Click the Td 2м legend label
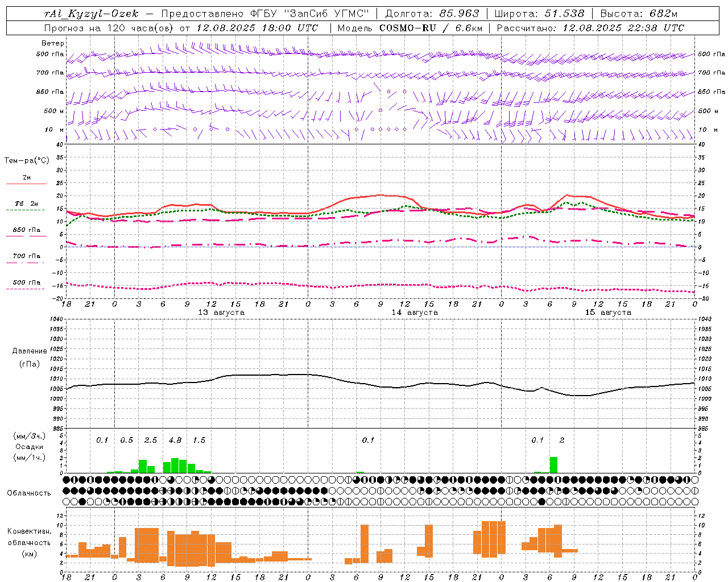Screen dimensions: 728x582 26,203
